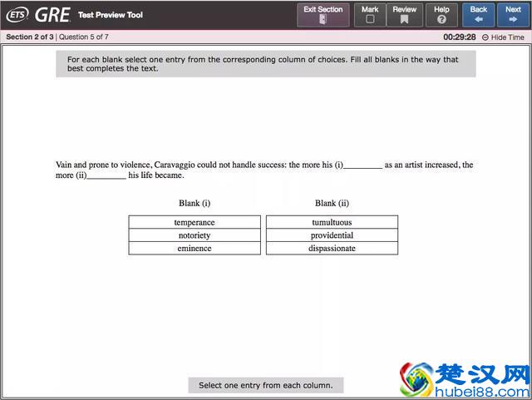Viewport: 532px width, 400px height.
Task: Pick 'eminence' for Blank (i)
Action: click(195, 248)
